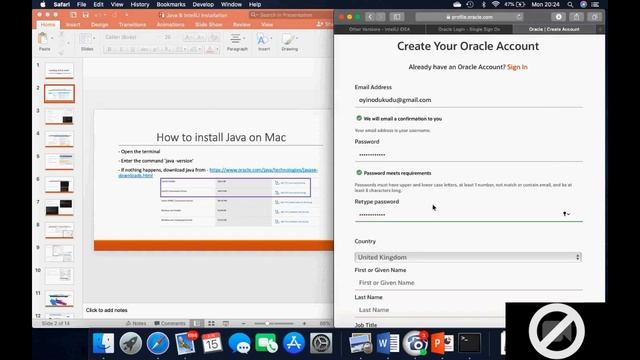Screen dimensions: 640x360
Task: Open password autofill key dropdown in Retype field
Action: point(567,214)
